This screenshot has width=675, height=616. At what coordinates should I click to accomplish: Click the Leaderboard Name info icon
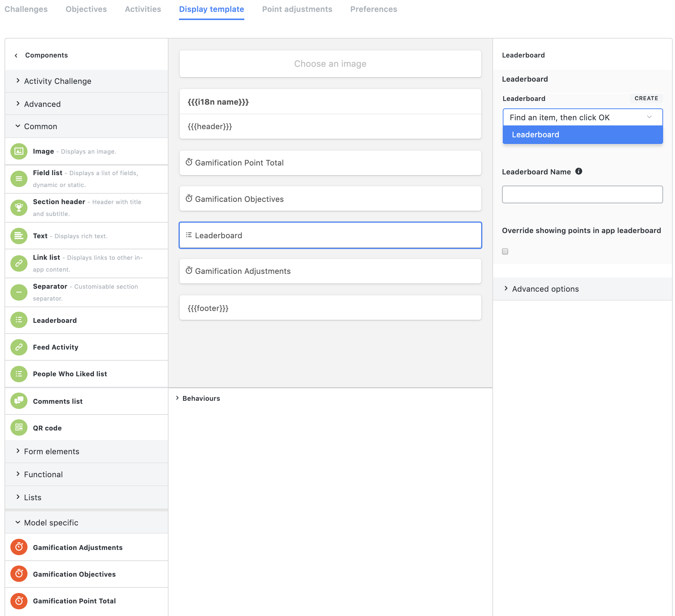[x=579, y=171]
